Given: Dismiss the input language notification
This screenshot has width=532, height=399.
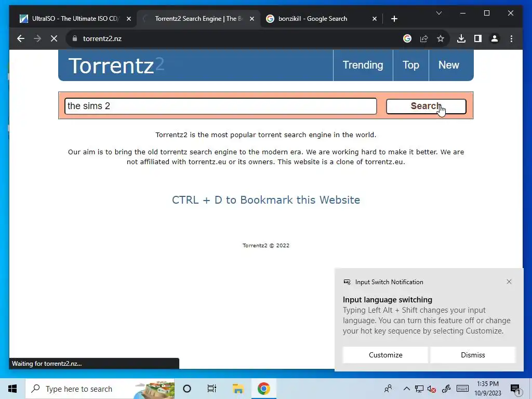Looking at the screenshot, I should (473, 355).
